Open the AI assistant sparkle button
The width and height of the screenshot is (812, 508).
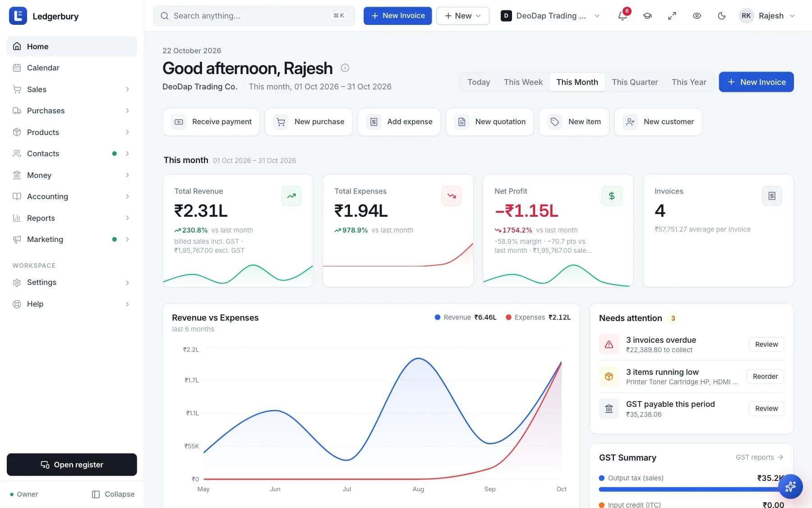pyautogui.click(x=790, y=486)
